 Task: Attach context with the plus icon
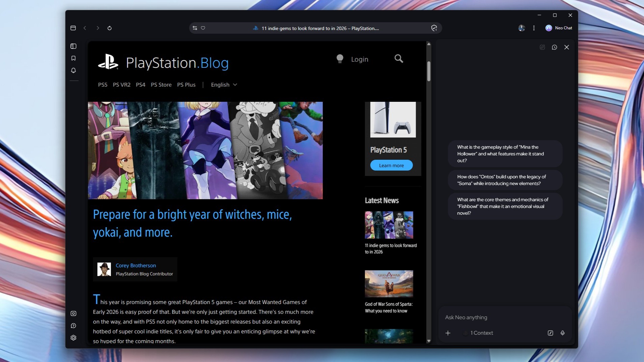448,333
